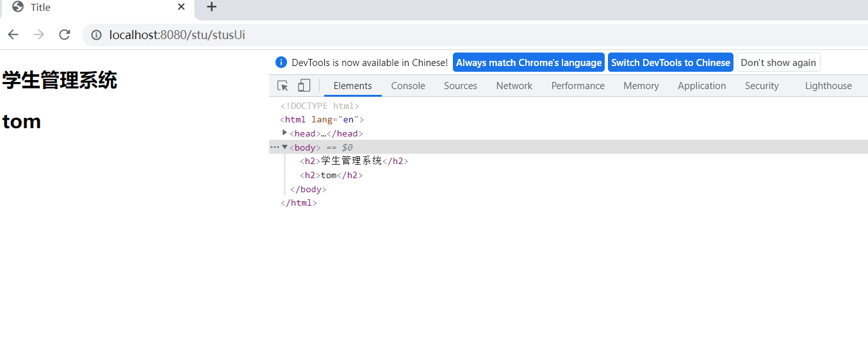Open the Memory tab
The width and height of the screenshot is (868, 339).
(x=641, y=86)
